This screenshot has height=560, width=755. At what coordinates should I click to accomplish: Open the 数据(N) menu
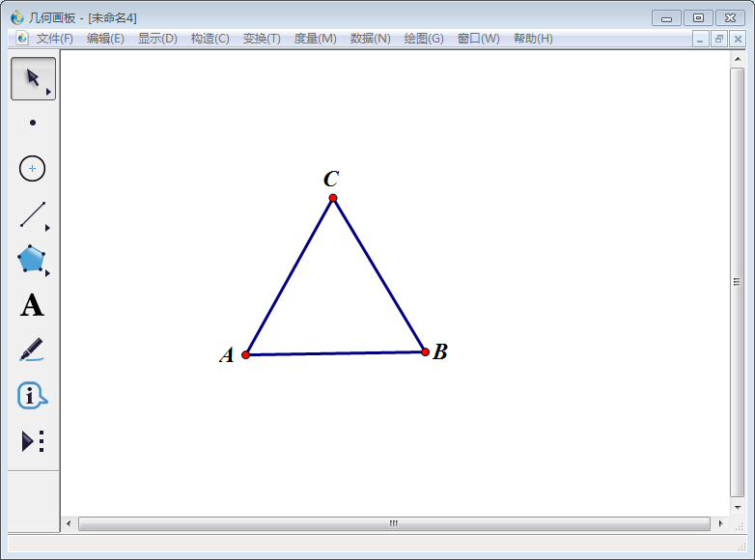(x=371, y=39)
